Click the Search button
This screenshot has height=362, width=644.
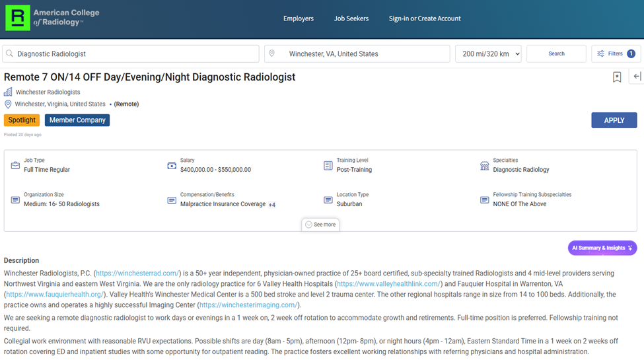556,54
